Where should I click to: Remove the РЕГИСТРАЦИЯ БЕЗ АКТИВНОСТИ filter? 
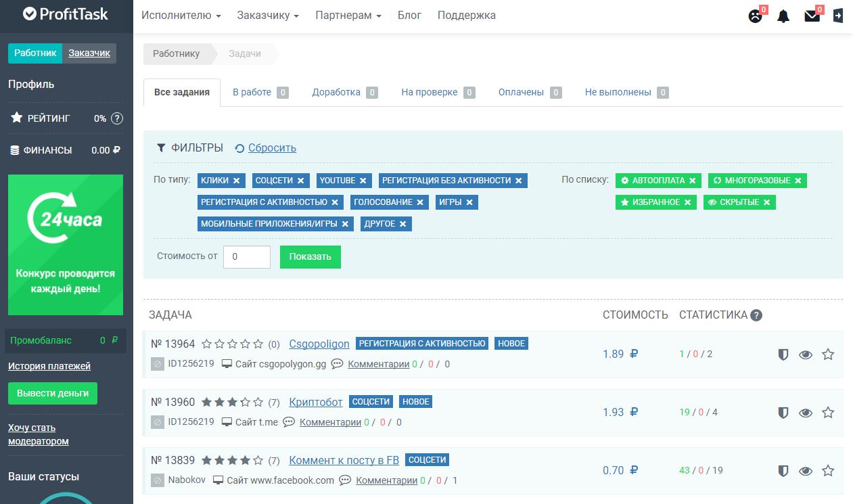coord(519,181)
